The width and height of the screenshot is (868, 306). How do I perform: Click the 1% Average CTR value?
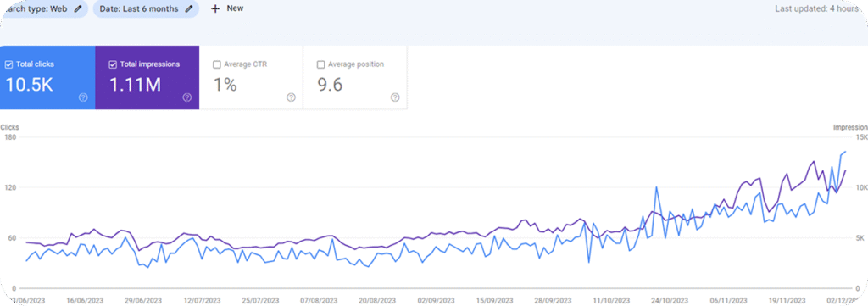225,85
